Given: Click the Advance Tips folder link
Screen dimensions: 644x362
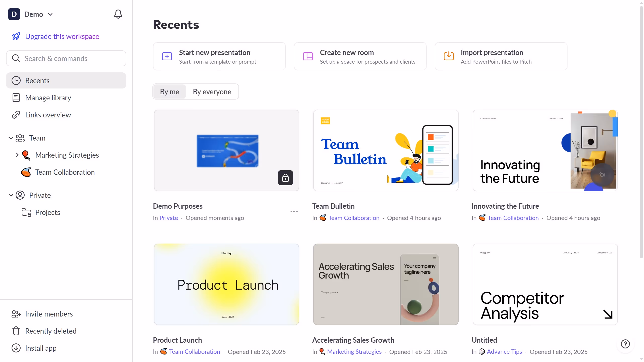Looking at the screenshot, I should coord(504,352).
